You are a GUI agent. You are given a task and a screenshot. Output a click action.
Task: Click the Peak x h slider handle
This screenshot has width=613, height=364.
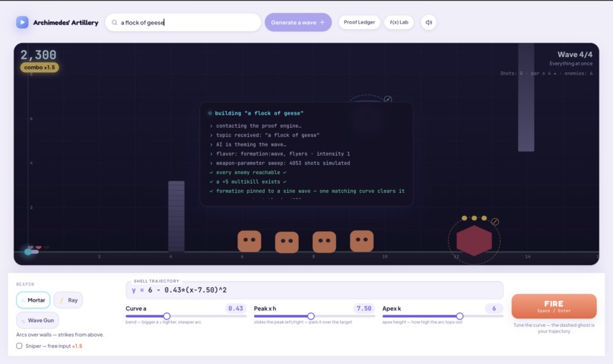pos(311,316)
